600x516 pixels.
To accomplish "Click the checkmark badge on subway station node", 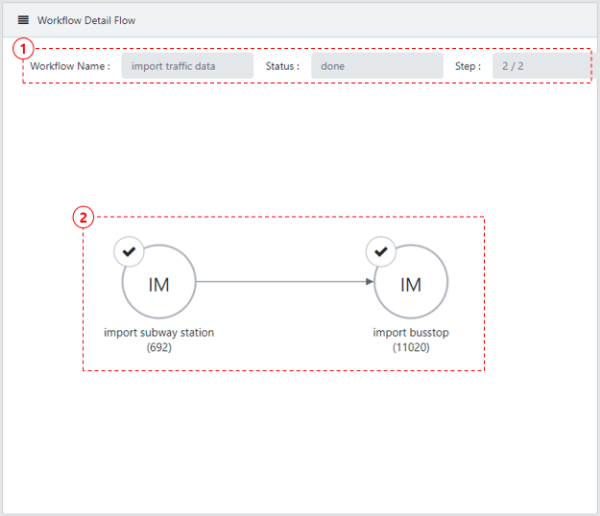I will pos(129,252).
